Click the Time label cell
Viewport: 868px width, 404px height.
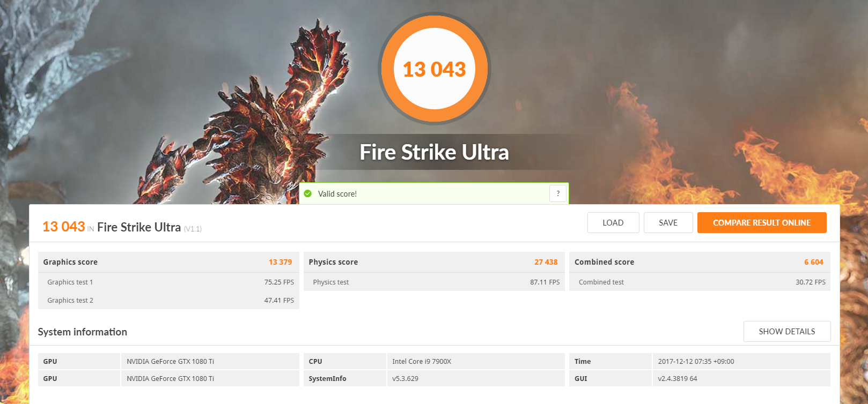point(610,361)
